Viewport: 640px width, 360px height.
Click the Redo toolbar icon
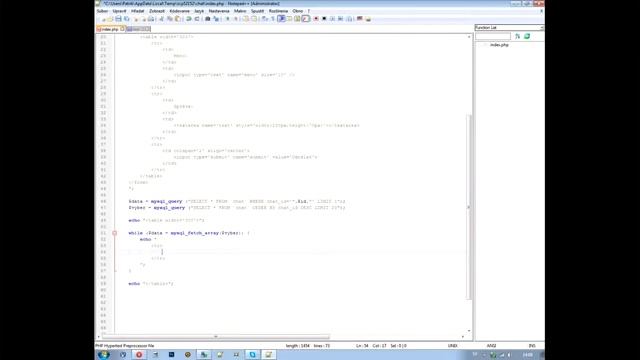tap(197, 19)
